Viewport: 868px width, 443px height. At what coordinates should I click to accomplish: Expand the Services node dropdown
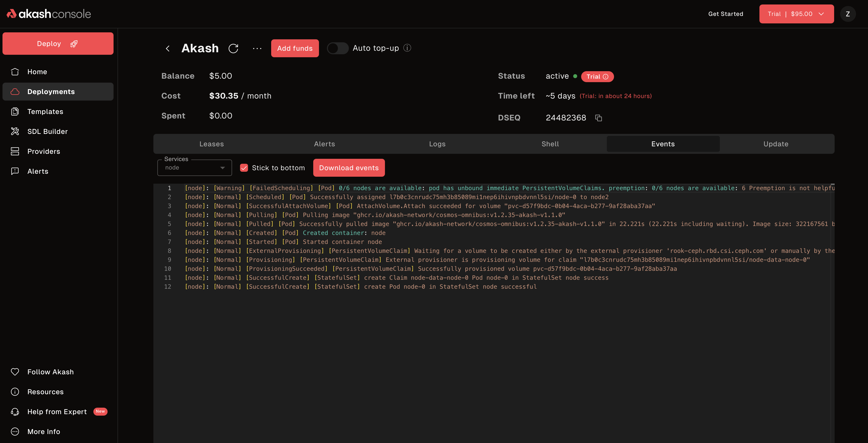click(194, 168)
